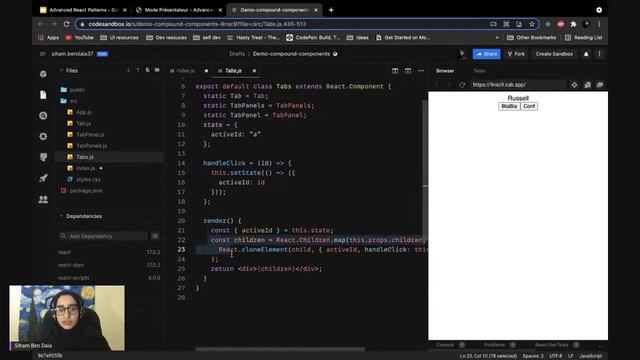Open the GitHub sidebar icon
This screenshot has width=640, height=360.
point(43,157)
